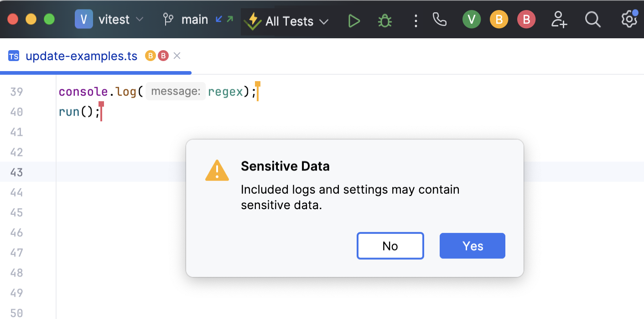Click the incoming/outgoing changes arrows

224,19
